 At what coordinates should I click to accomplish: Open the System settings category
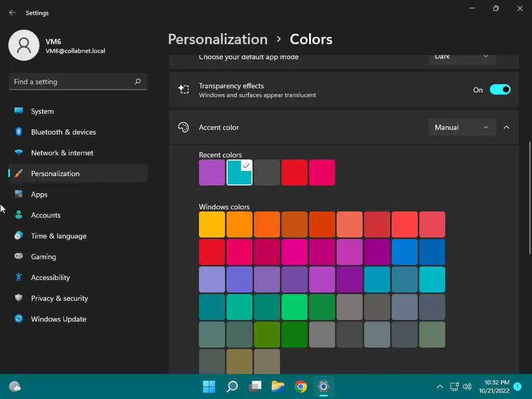point(78,111)
